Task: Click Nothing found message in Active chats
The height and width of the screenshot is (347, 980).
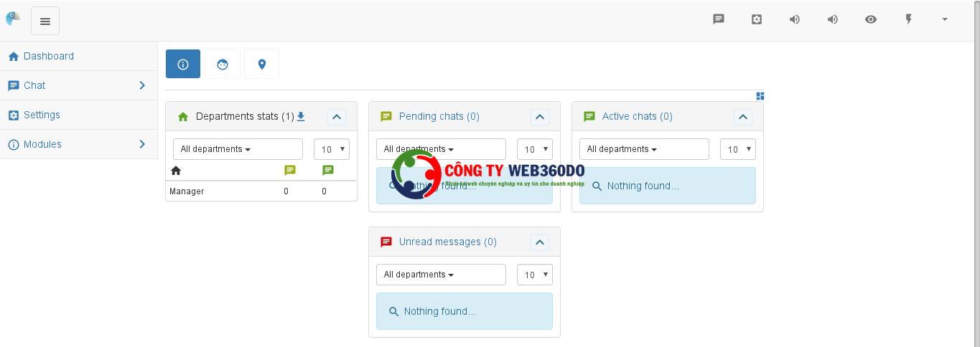Action: click(668, 186)
